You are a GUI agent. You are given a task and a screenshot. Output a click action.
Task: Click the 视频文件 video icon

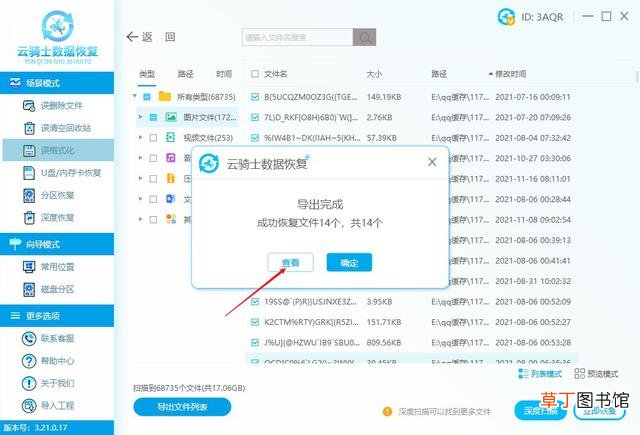coord(171,137)
